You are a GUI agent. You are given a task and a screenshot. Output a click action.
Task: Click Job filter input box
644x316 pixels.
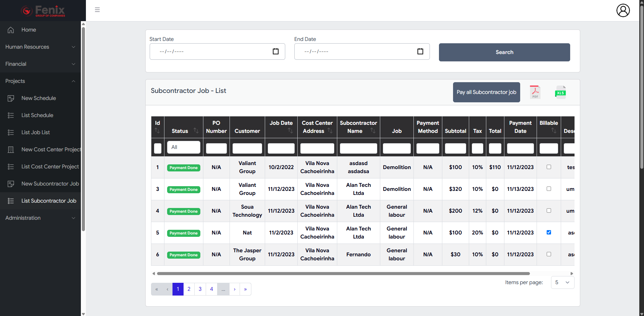tap(397, 148)
